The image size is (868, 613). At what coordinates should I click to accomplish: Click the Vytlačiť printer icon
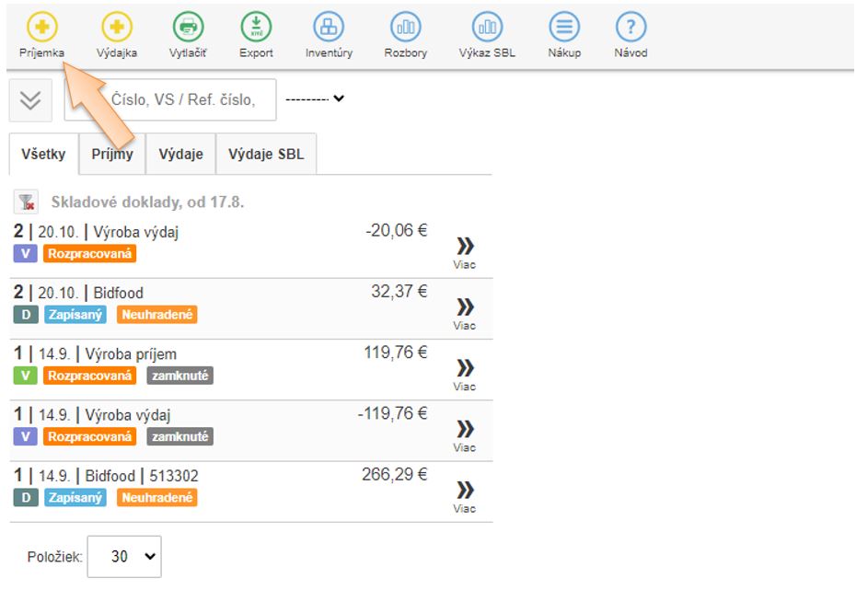coord(188,28)
